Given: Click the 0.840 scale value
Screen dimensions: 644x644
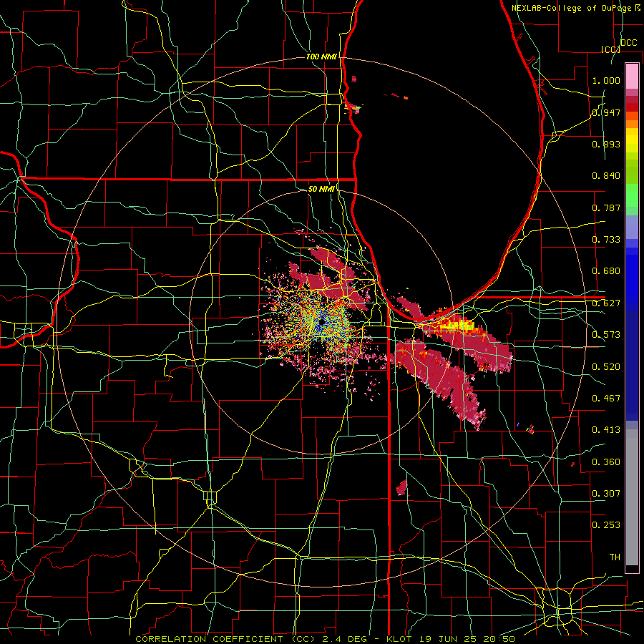Looking at the screenshot, I should tap(606, 176).
